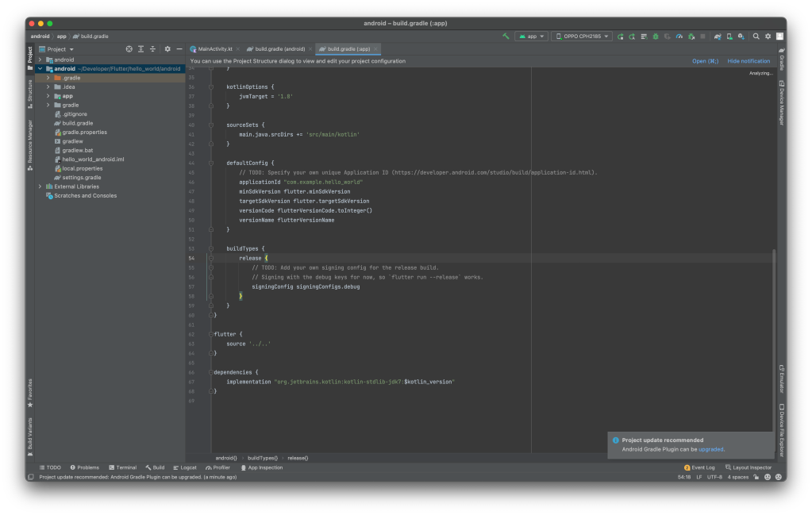This screenshot has height=515, width=812.
Task: Click the 'upgraded' link in notification
Action: coord(710,449)
